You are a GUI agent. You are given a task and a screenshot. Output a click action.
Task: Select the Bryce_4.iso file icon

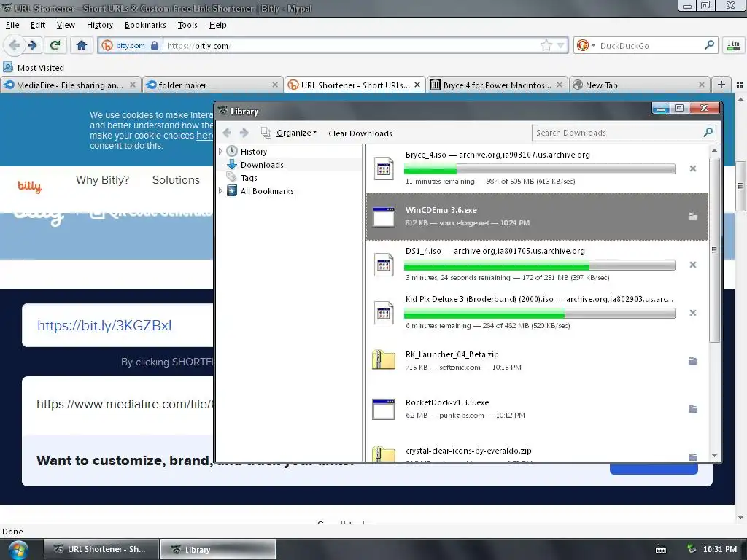tap(384, 168)
